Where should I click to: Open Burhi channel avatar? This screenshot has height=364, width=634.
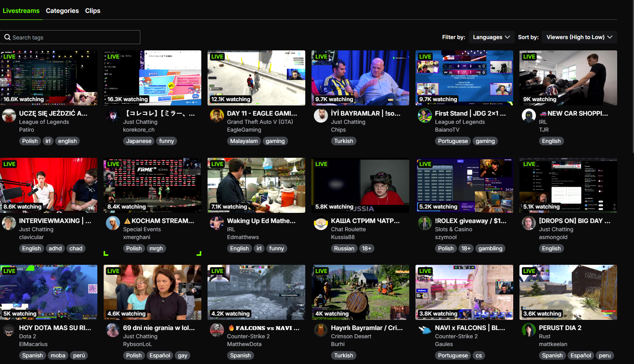click(321, 330)
